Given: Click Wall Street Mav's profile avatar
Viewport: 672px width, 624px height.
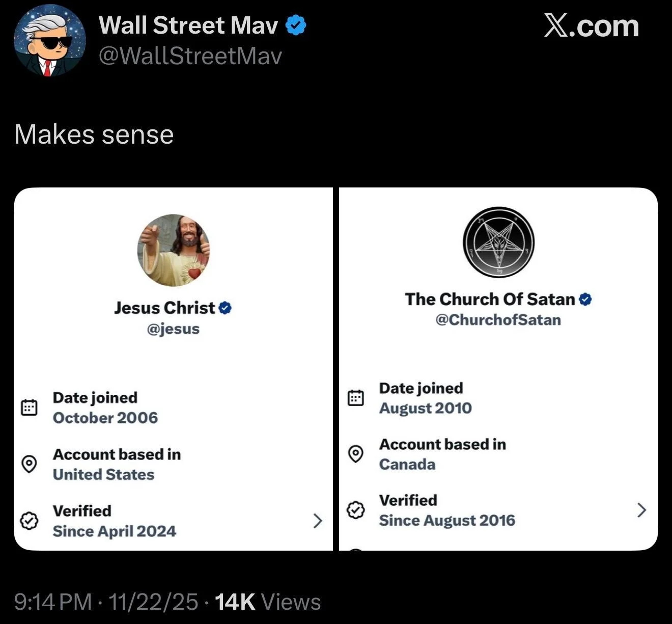Looking at the screenshot, I should [x=49, y=41].
